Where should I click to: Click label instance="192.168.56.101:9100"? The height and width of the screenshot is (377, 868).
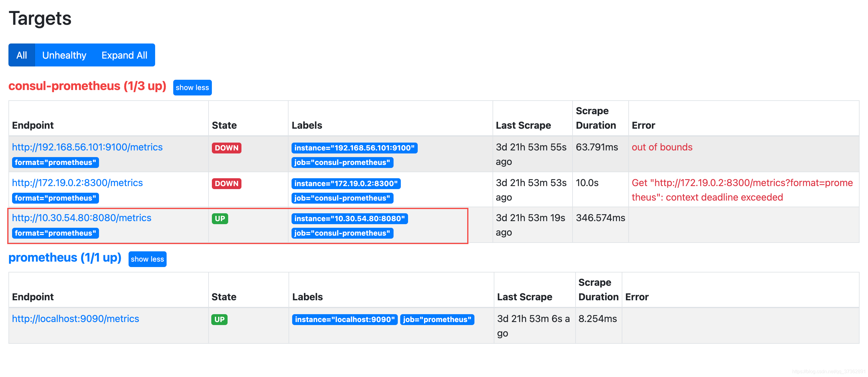tap(354, 148)
